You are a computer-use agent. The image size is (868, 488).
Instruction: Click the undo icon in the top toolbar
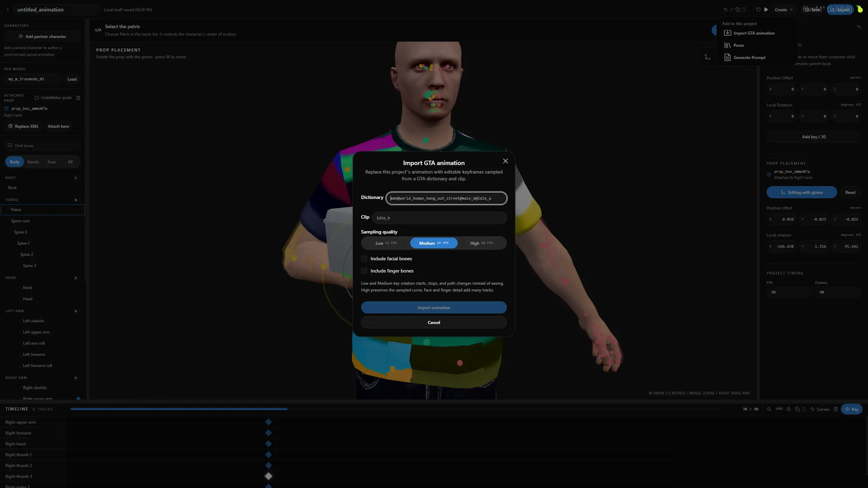point(725,9)
